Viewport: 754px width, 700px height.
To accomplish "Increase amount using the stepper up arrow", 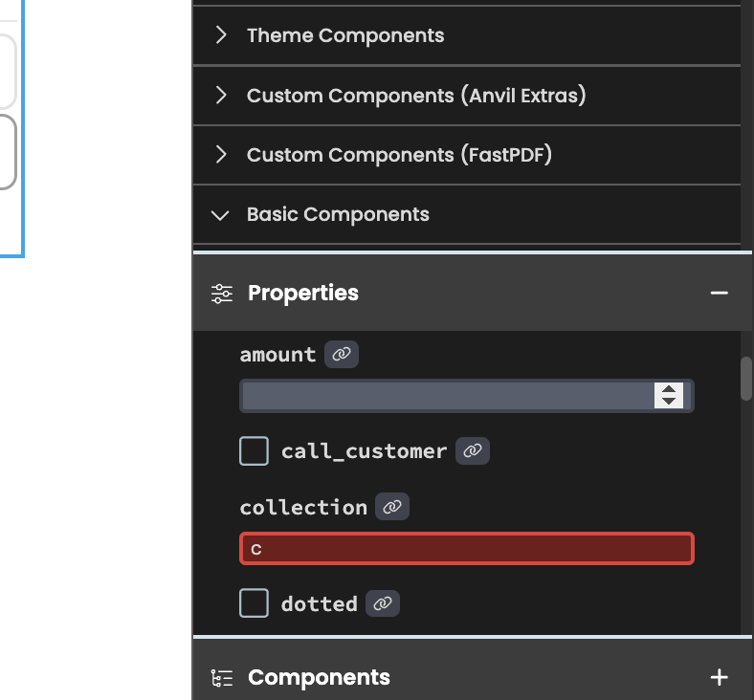I will [669, 389].
